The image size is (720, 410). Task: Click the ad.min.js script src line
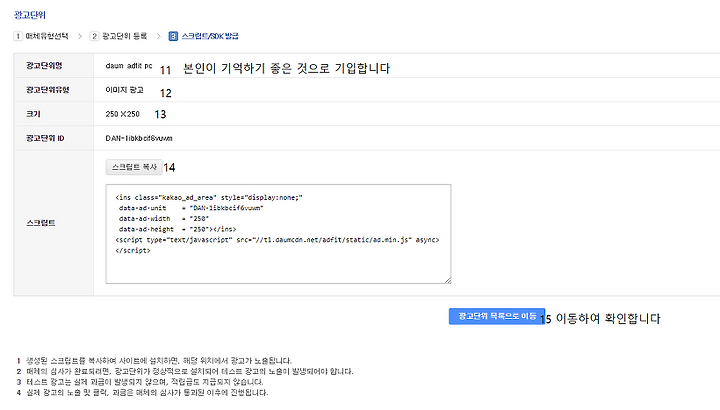(277, 240)
